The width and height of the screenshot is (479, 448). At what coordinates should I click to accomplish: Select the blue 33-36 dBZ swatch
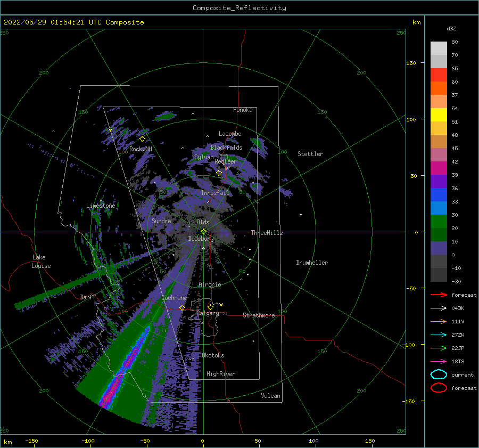(439, 195)
